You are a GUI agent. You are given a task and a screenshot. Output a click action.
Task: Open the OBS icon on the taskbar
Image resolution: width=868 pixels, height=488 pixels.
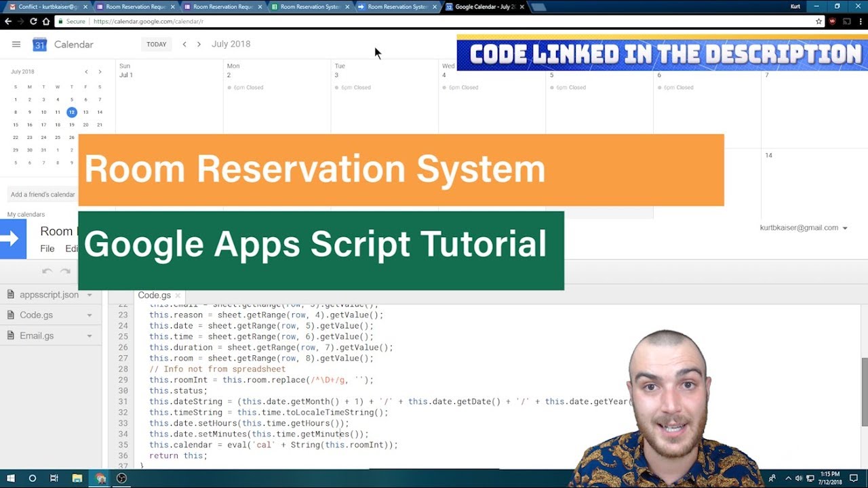[x=121, y=479]
